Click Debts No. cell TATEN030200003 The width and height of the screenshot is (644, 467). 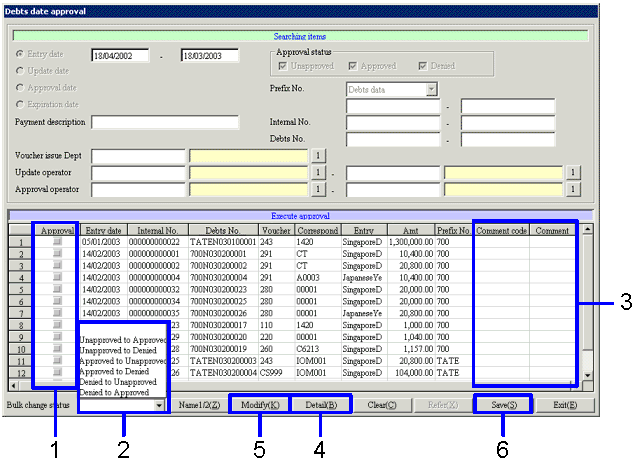223,361
